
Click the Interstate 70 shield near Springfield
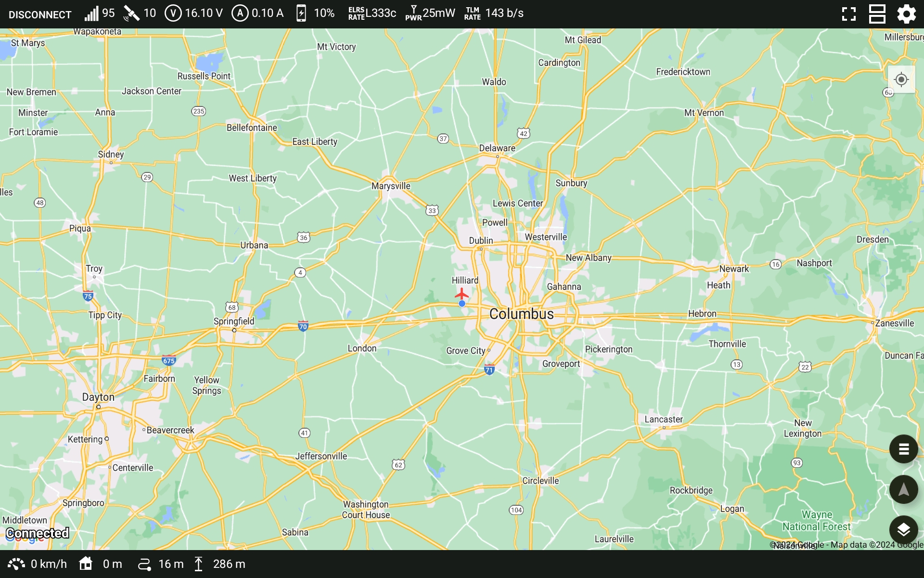pos(303,326)
